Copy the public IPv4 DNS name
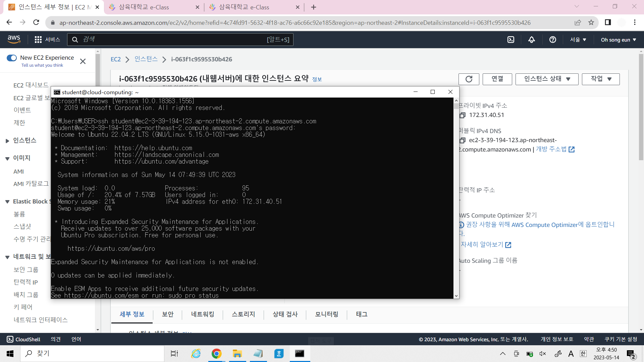This screenshot has height=362, width=644. click(x=463, y=140)
